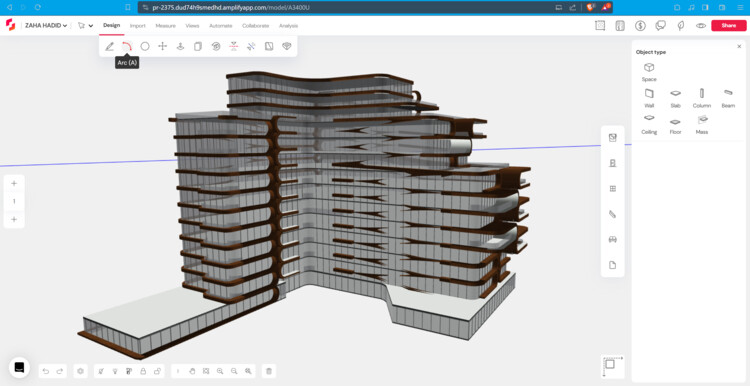Open the sustainability leaf panel

point(681,26)
